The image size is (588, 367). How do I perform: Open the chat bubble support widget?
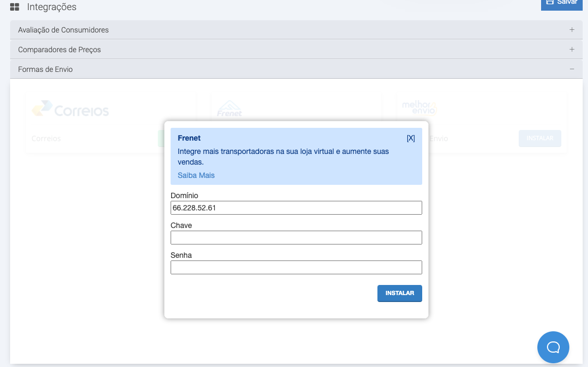[553, 347]
